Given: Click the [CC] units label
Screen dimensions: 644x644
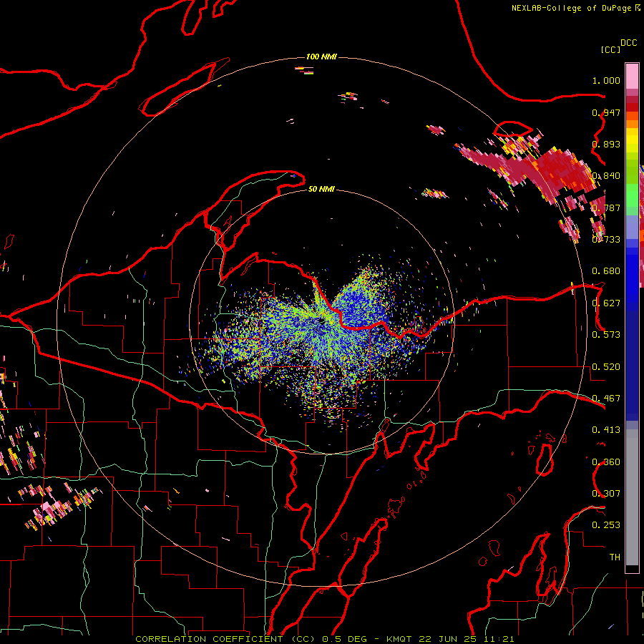Looking at the screenshot, I should [x=610, y=49].
